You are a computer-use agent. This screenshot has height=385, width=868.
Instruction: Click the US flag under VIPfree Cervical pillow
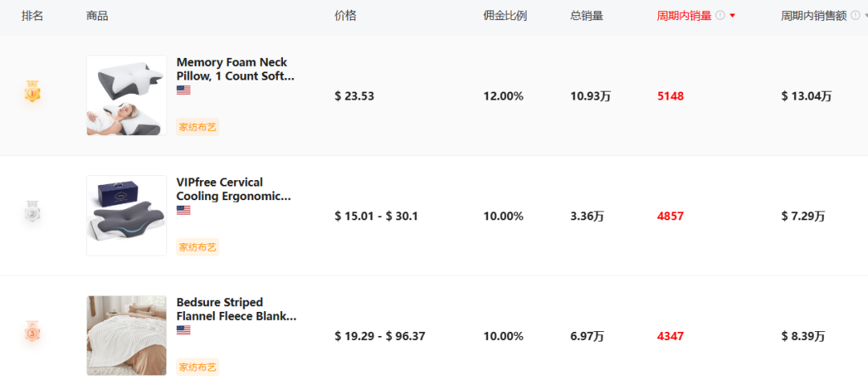(184, 210)
